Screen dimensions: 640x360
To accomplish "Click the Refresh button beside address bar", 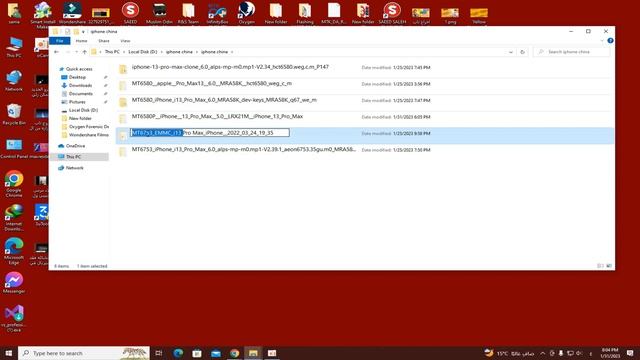I will [x=522, y=52].
